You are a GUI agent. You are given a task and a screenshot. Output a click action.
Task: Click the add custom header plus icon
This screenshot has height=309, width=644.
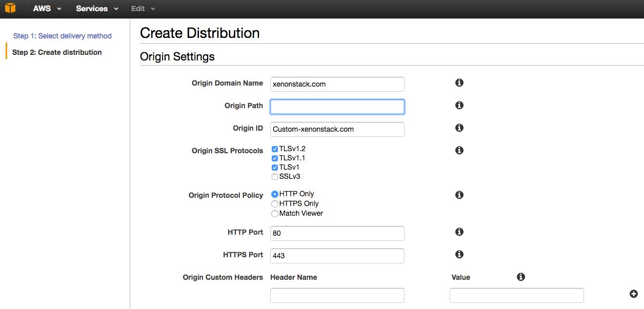pyautogui.click(x=635, y=293)
